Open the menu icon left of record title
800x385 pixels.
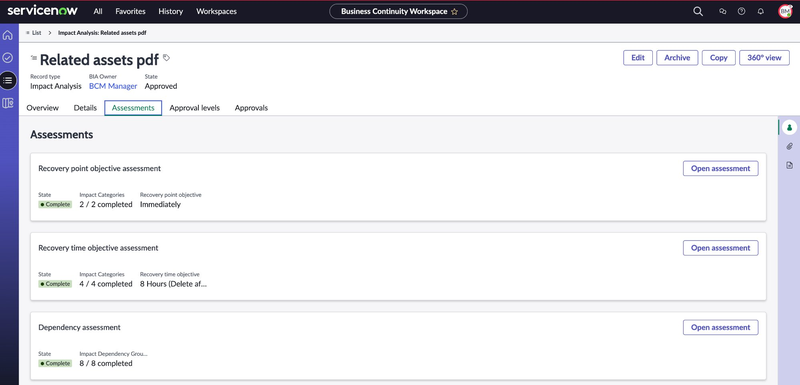pos(34,58)
